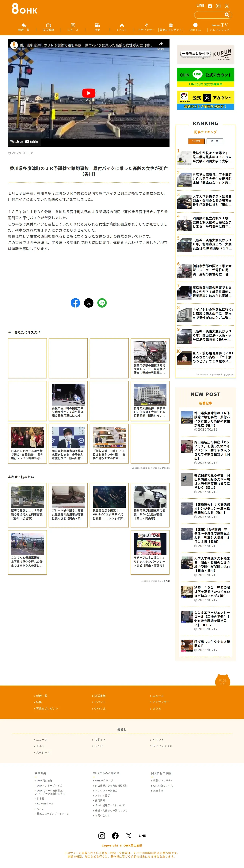This screenshot has height=868, width=244.
Task: Open Facebook icon in top header
Action: point(210,6)
